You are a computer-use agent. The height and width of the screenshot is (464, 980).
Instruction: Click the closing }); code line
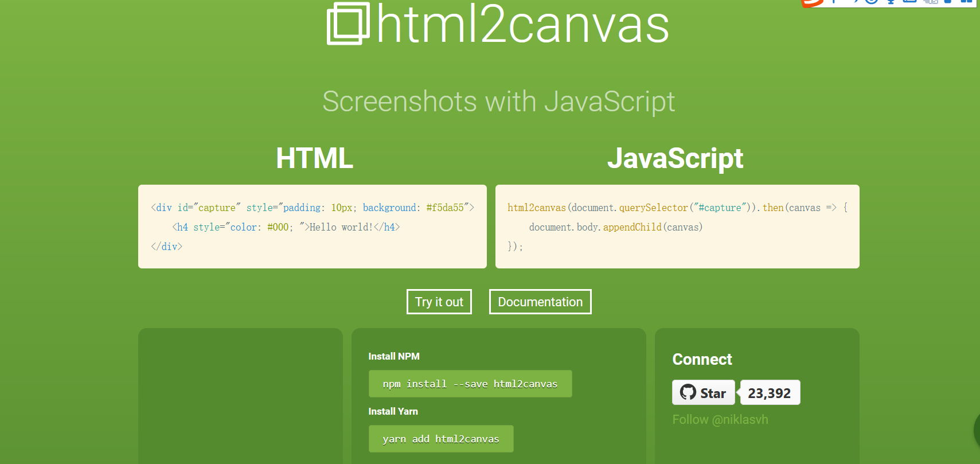515,247
